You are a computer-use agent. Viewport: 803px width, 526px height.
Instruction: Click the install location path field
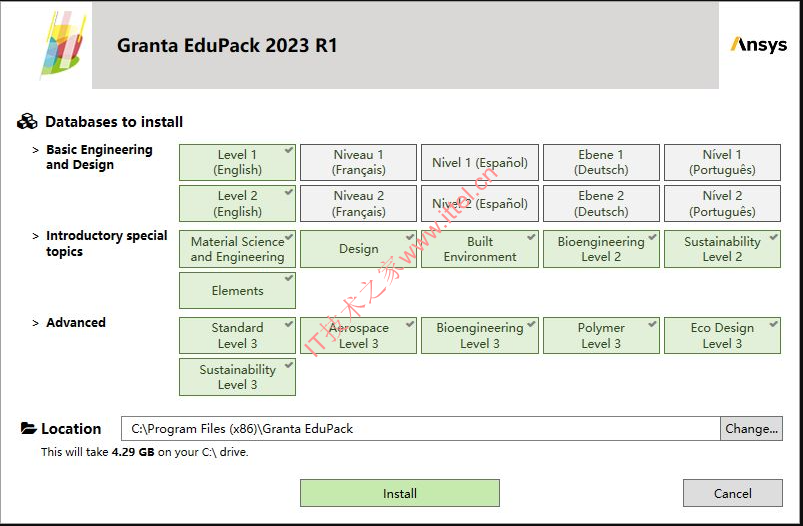[420, 429]
